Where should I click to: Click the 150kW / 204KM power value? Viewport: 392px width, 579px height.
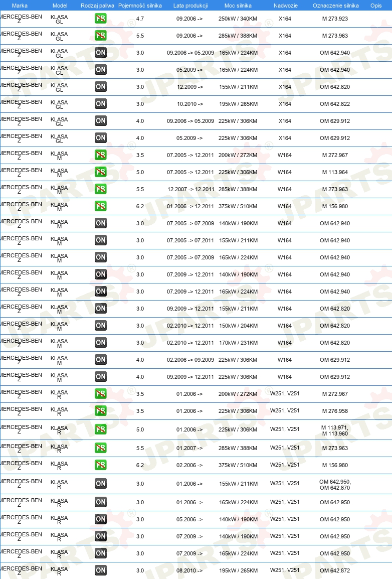(238, 326)
